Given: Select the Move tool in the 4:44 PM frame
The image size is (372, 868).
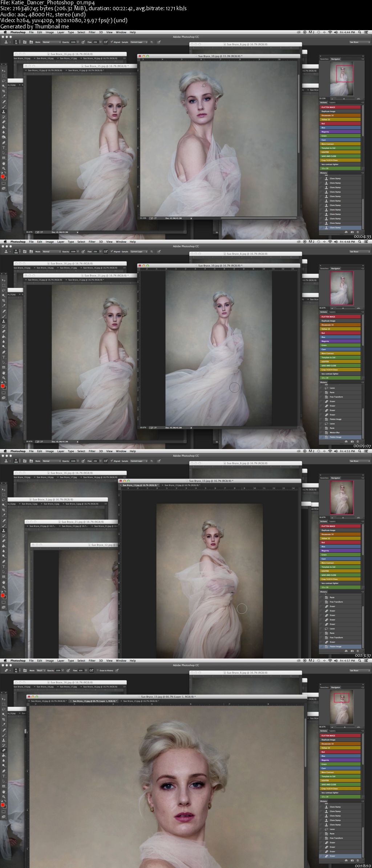Looking at the screenshot, I should 4,71.
